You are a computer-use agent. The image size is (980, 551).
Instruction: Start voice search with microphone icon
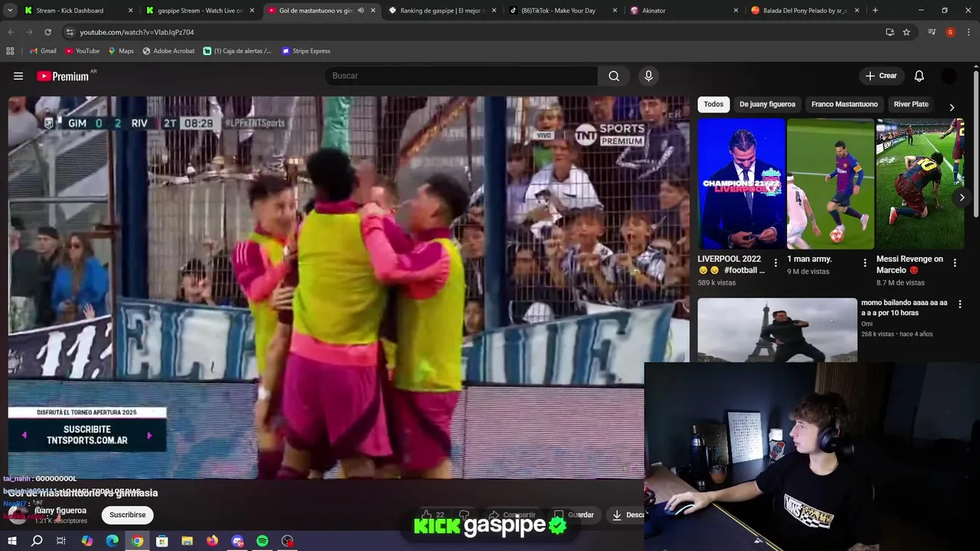pyautogui.click(x=648, y=76)
